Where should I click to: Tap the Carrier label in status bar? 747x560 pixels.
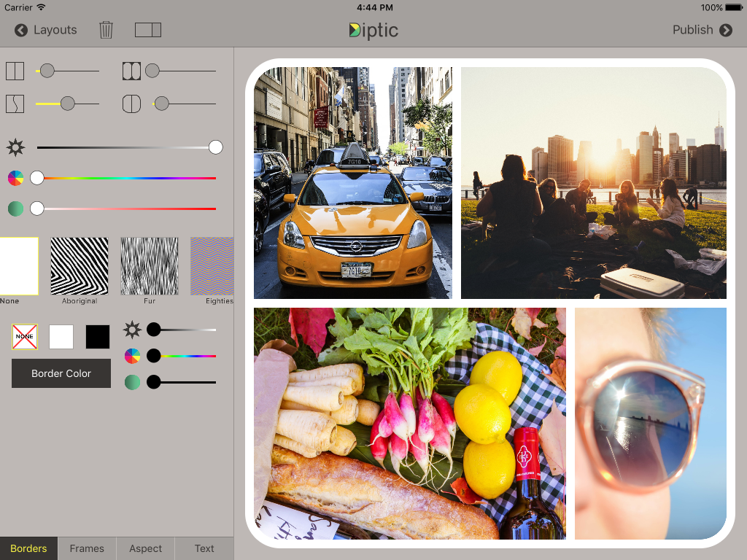click(18, 7)
